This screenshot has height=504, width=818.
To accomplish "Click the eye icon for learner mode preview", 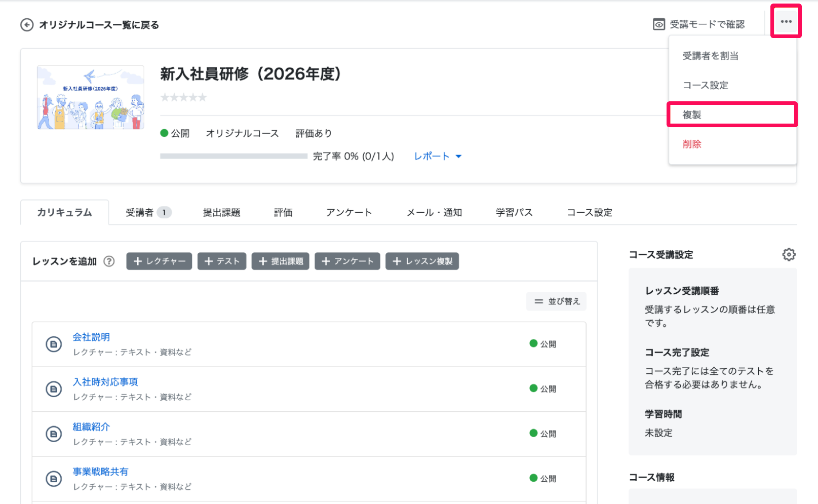I will [659, 24].
